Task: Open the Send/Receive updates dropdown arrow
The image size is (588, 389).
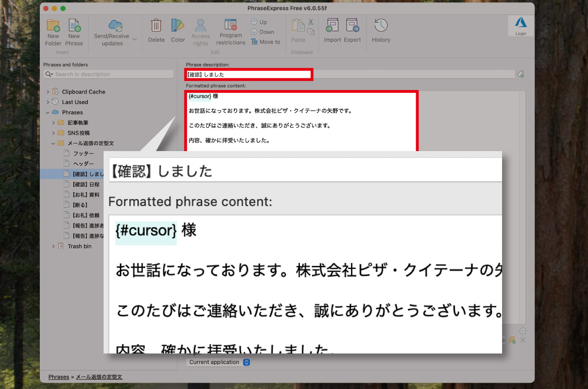Action: tap(134, 39)
